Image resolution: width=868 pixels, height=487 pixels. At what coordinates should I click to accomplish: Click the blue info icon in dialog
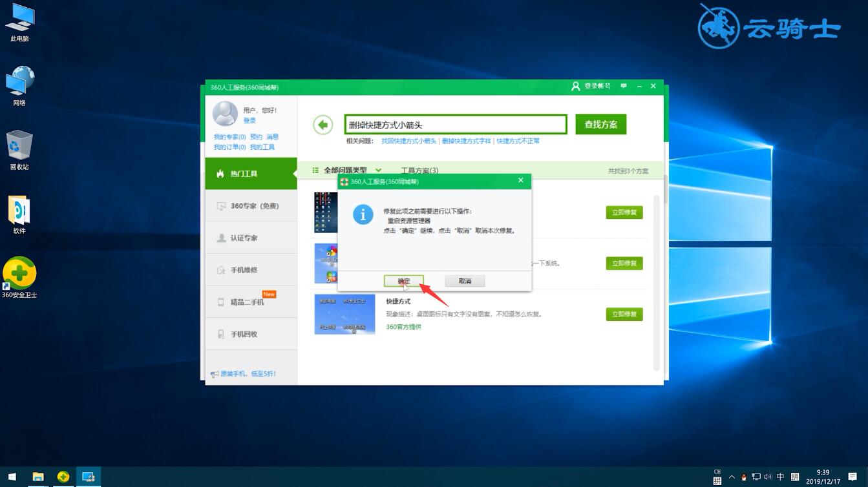point(363,214)
